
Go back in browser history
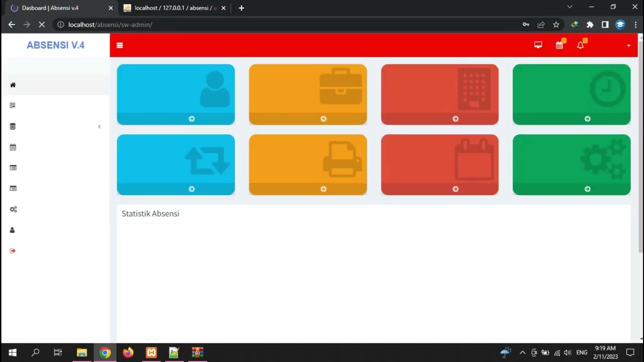tap(12, 25)
